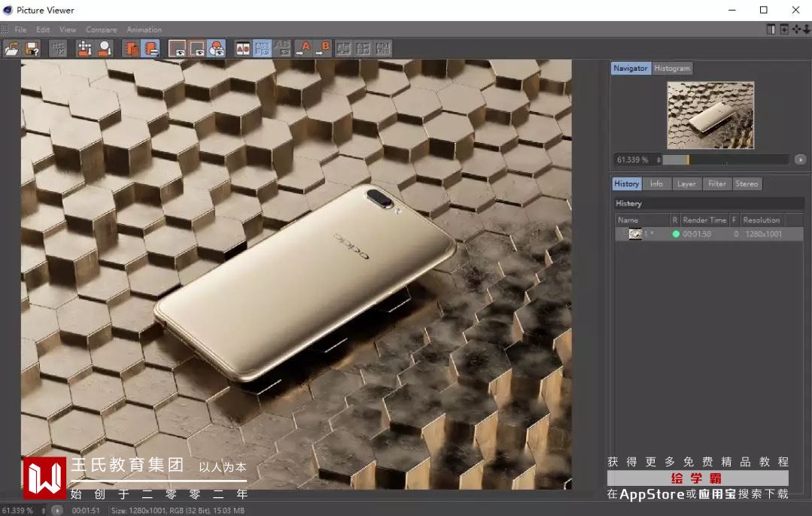Sort history by Name column

(643, 220)
